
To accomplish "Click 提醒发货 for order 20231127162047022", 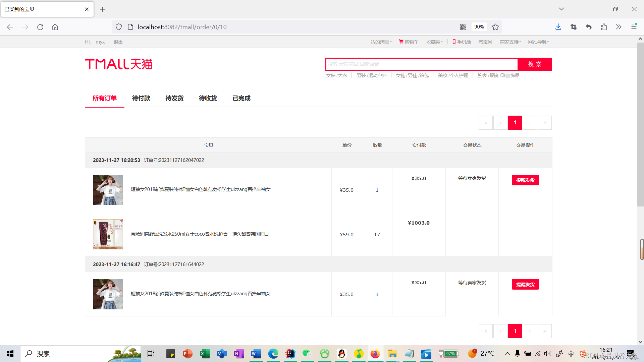I will (525, 180).
